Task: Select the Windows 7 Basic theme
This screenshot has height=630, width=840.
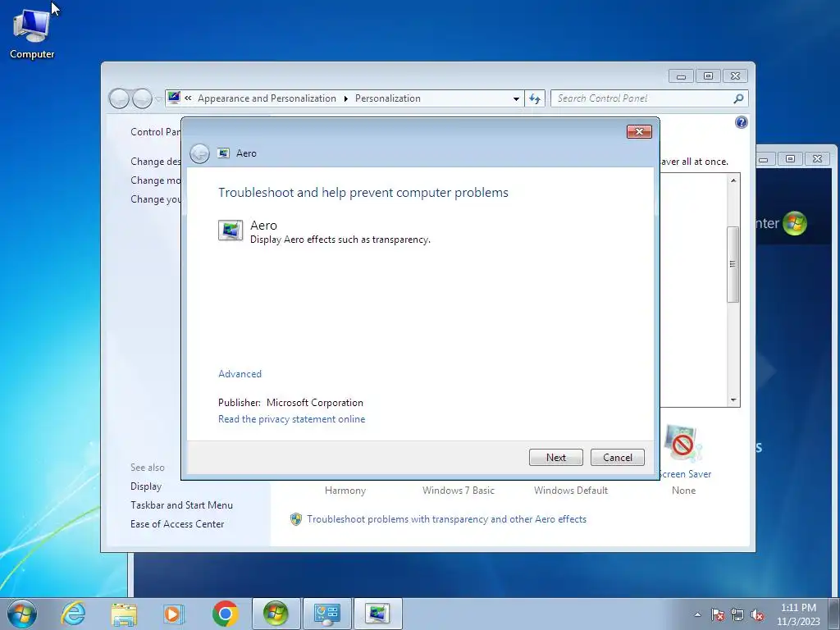Action: coord(458,491)
